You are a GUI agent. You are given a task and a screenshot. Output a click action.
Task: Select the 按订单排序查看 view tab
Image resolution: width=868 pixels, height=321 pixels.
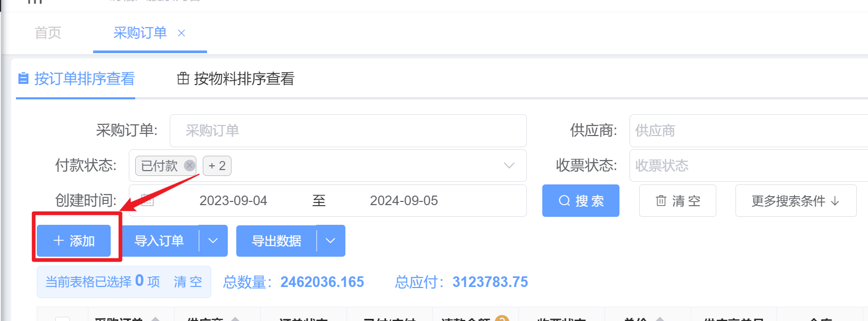pos(76,79)
